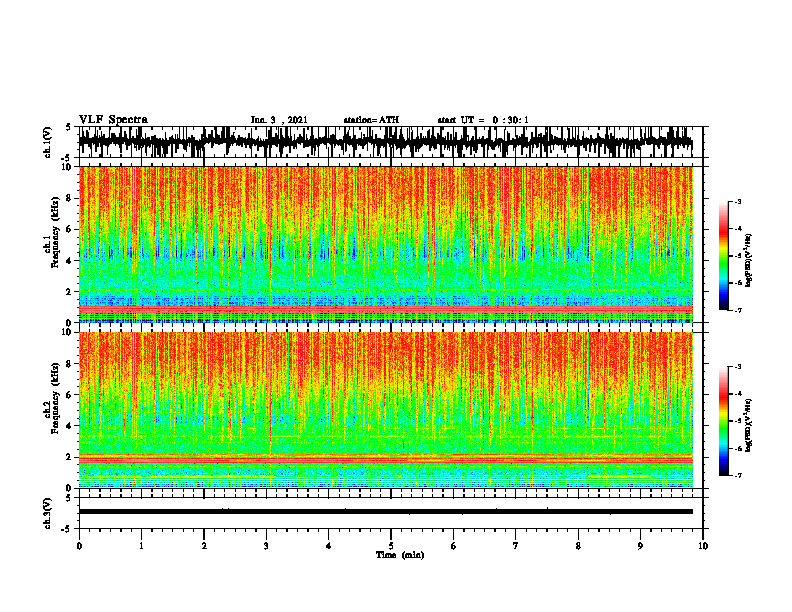The width and height of the screenshot is (792, 612).
Task: Click the 'start UT = 0 :30: 1' text
Action: click(x=483, y=120)
